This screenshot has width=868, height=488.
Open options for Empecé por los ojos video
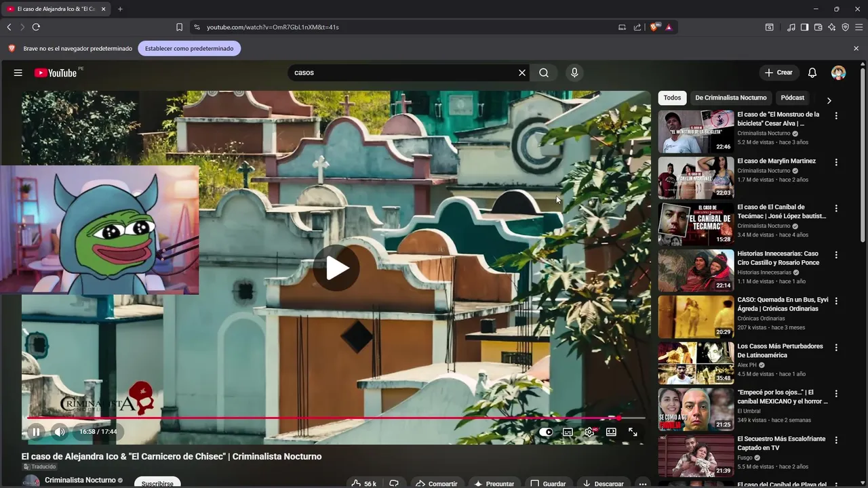[x=836, y=394]
